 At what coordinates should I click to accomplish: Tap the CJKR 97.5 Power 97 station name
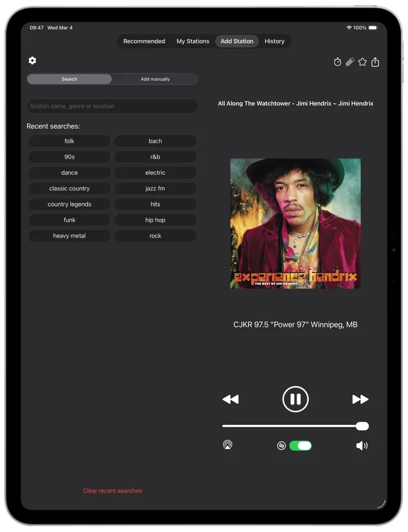tap(295, 325)
